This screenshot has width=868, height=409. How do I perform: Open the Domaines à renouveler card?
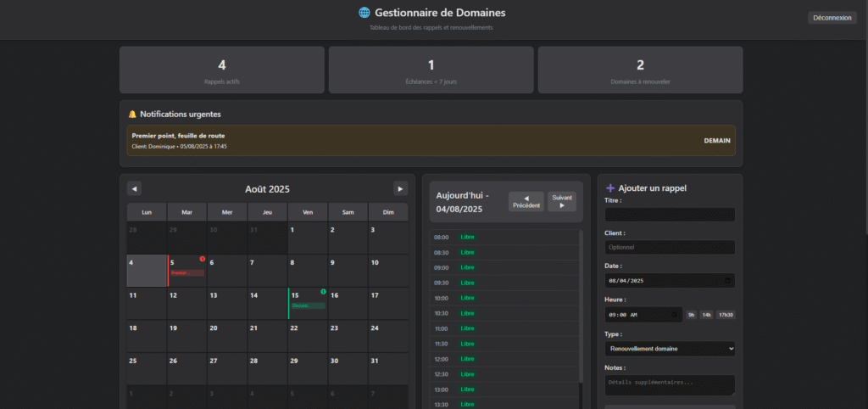coord(641,70)
